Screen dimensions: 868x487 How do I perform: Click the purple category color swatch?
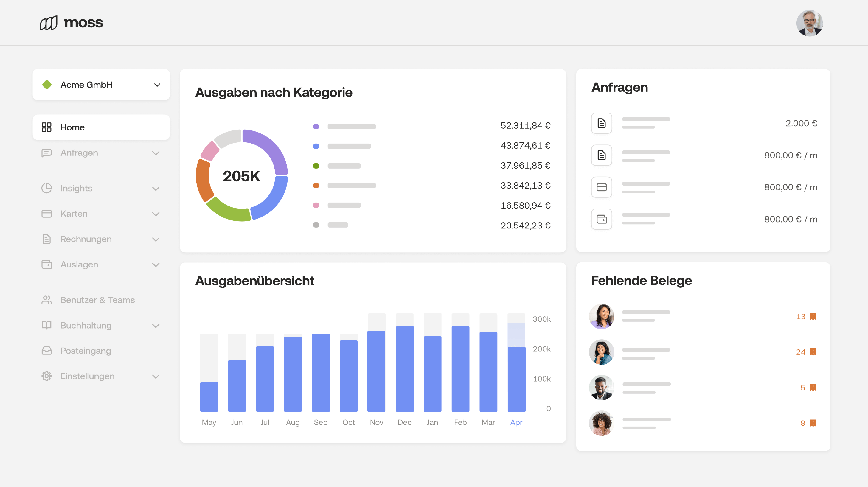pos(316,127)
